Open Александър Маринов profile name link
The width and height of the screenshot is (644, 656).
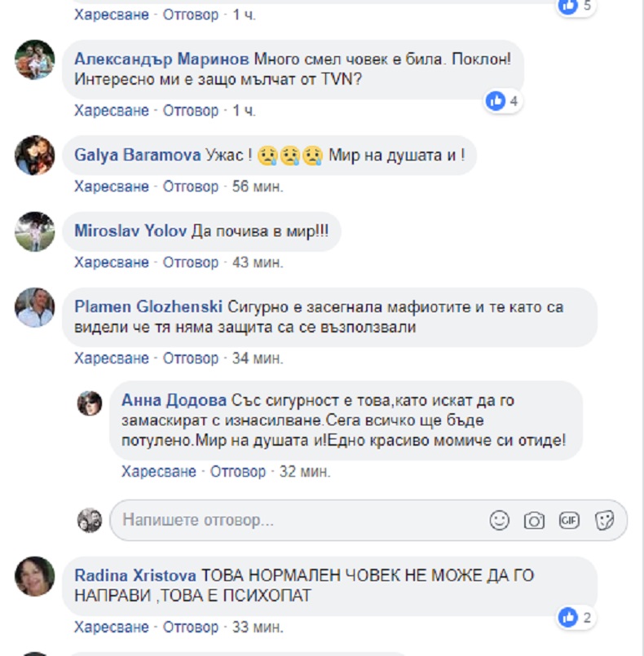coord(161,59)
